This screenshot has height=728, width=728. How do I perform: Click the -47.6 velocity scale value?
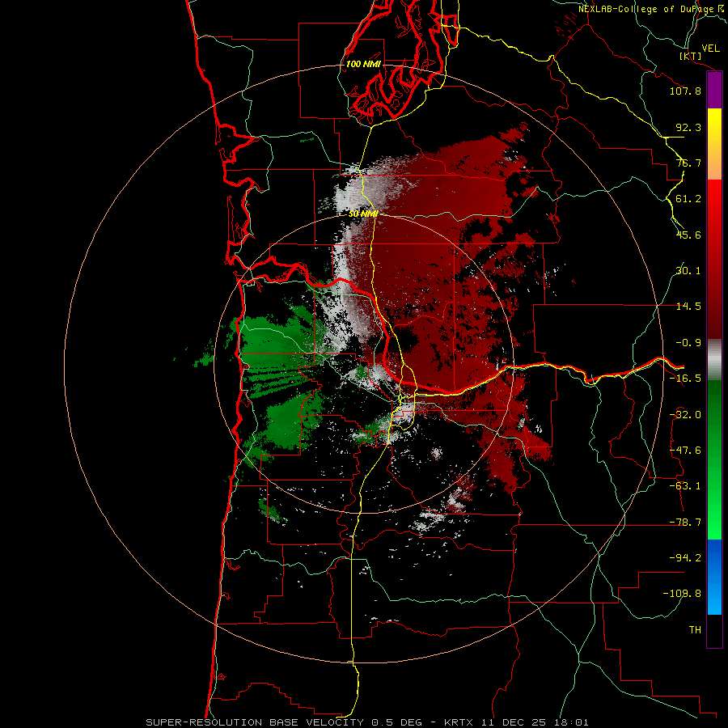(x=685, y=451)
